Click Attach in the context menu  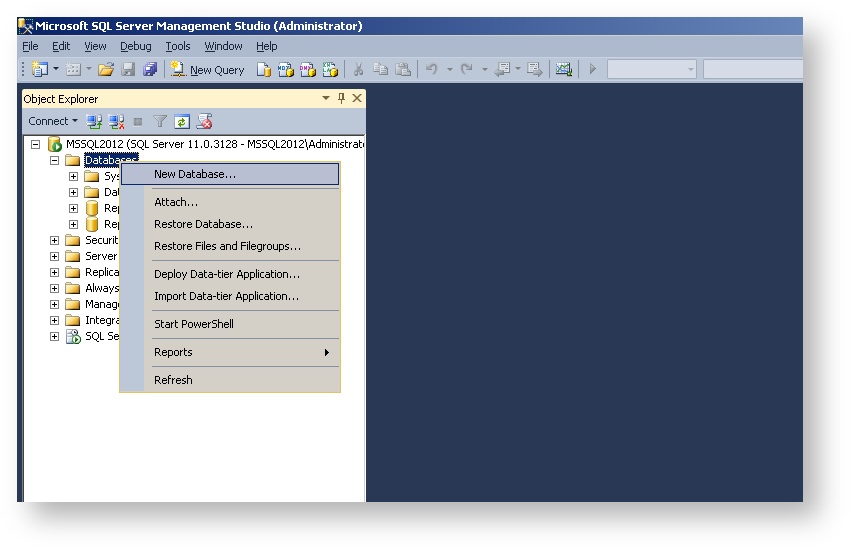click(x=176, y=202)
